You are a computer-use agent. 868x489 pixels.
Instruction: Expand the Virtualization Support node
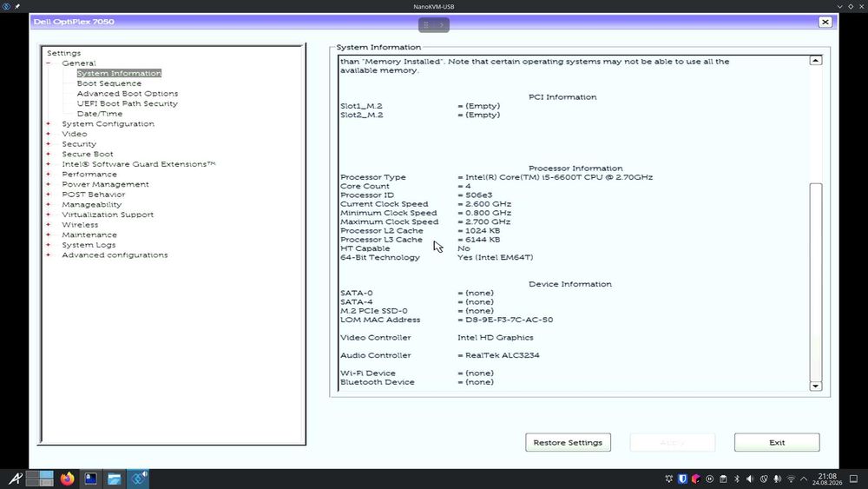pyautogui.click(x=48, y=215)
